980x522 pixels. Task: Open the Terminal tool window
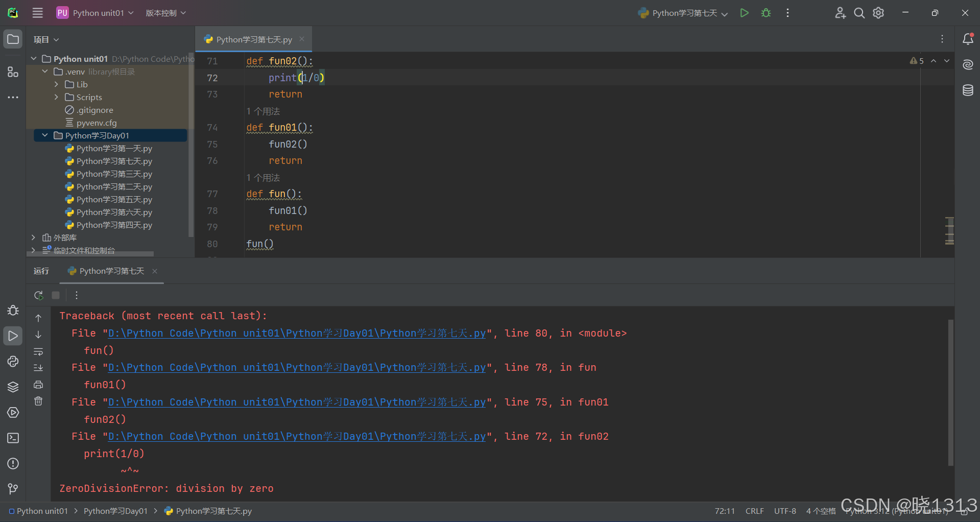click(x=13, y=438)
